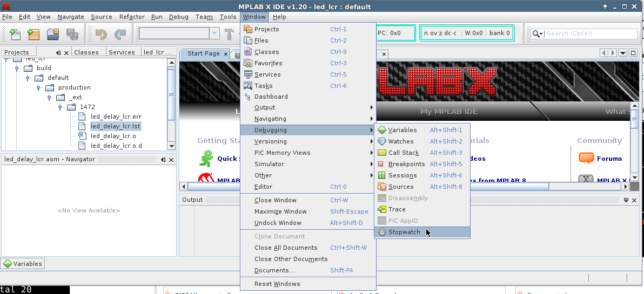
Task: Click the Open Project toolbar icon
Action: coord(53,34)
